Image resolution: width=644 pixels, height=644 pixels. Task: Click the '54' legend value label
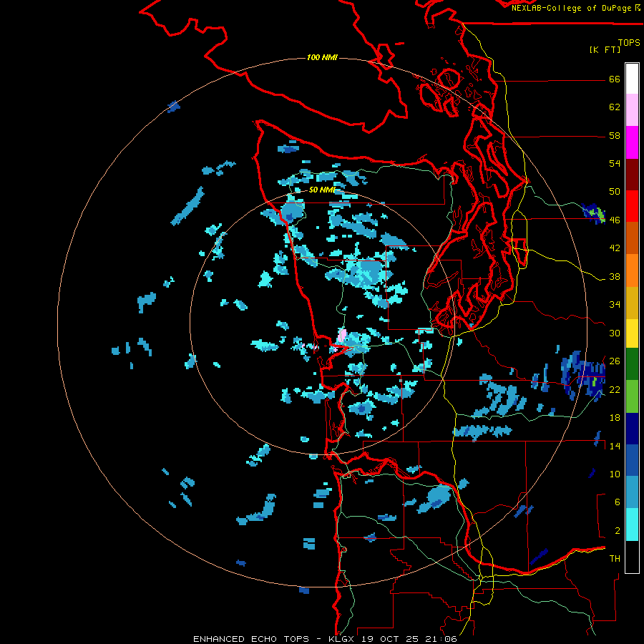point(615,163)
